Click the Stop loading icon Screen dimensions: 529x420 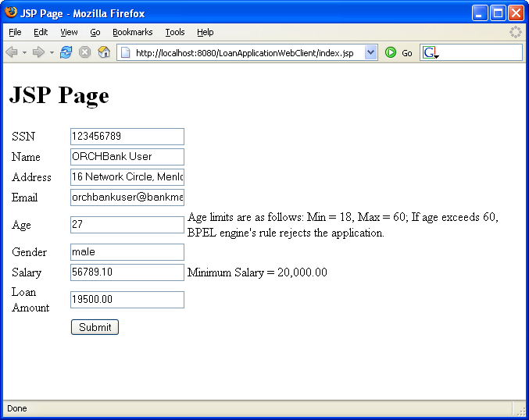click(84, 52)
